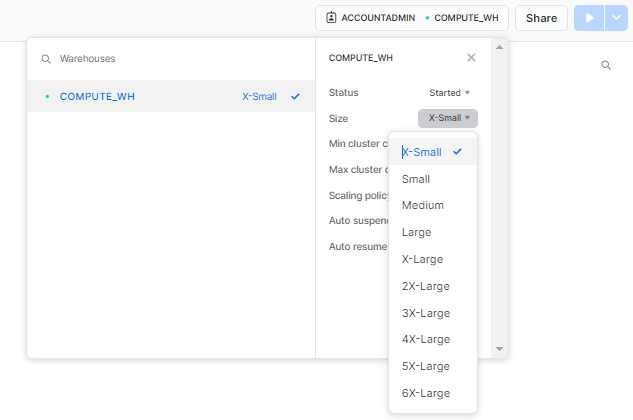Collapse the Size X-Small dropdown
Image resolution: width=633 pixels, height=420 pixels.
(x=448, y=118)
